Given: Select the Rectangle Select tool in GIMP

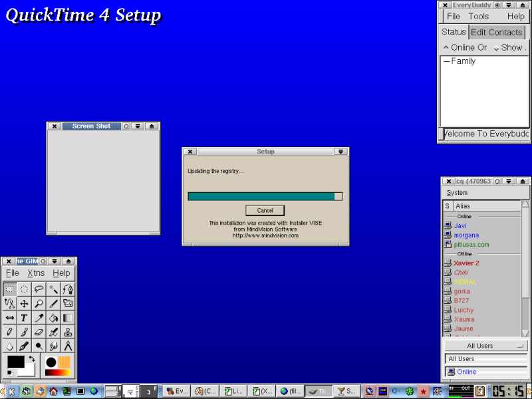Looking at the screenshot, I should (9, 289).
